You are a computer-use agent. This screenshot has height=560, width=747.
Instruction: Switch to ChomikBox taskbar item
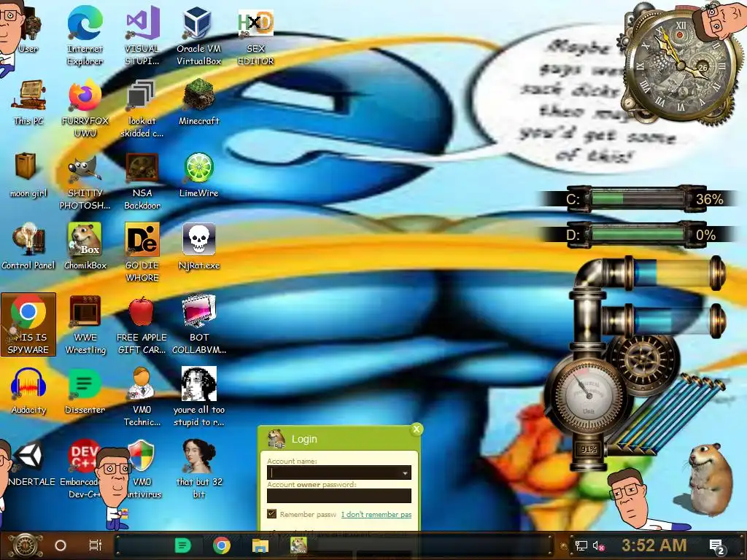(x=298, y=545)
